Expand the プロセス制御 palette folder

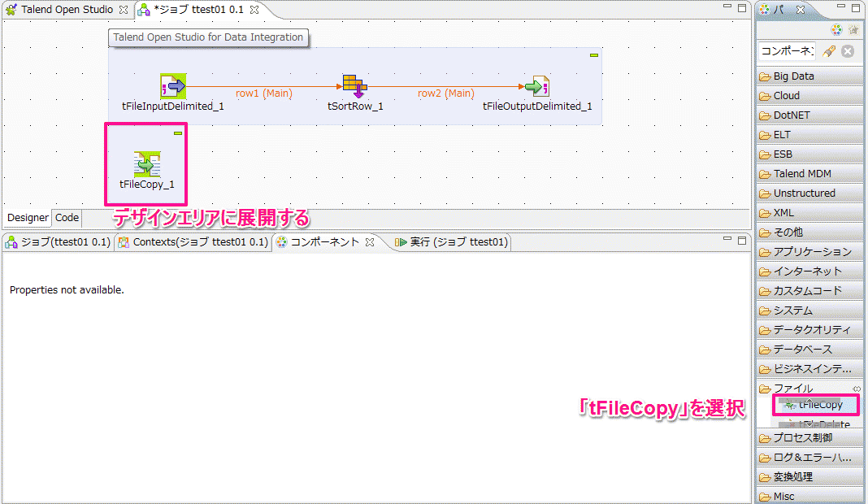click(809, 438)
